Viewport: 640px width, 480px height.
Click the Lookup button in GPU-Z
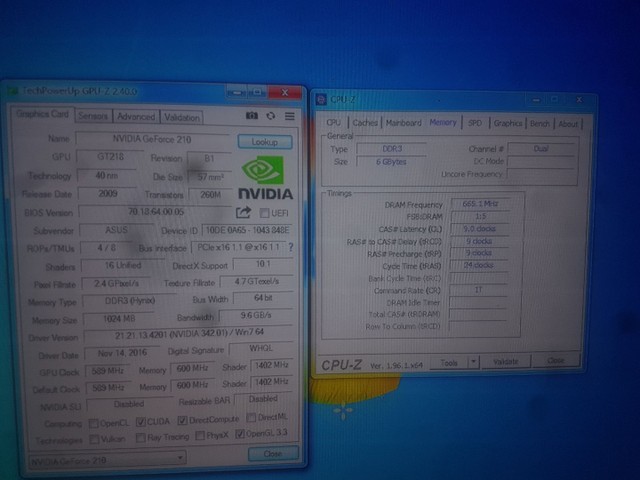(265, 142)
